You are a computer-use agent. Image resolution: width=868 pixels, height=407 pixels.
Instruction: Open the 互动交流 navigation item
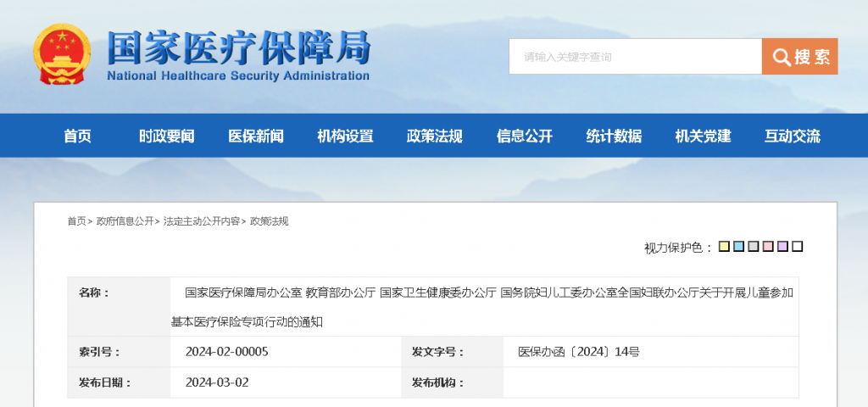793,136
